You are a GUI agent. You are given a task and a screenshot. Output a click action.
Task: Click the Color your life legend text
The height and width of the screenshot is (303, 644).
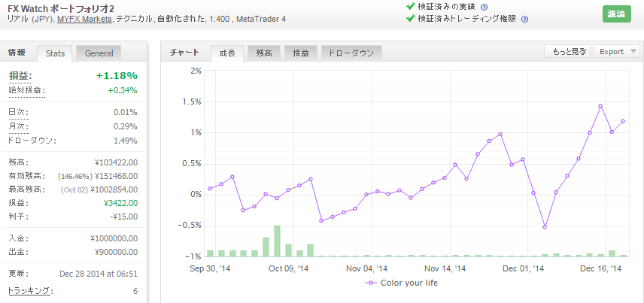(x=409, y=283)
